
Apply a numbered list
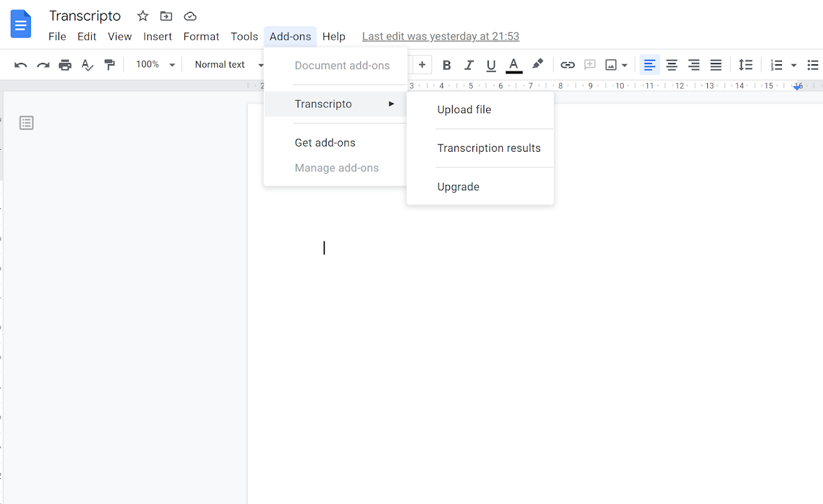click(x=777, y=65)
